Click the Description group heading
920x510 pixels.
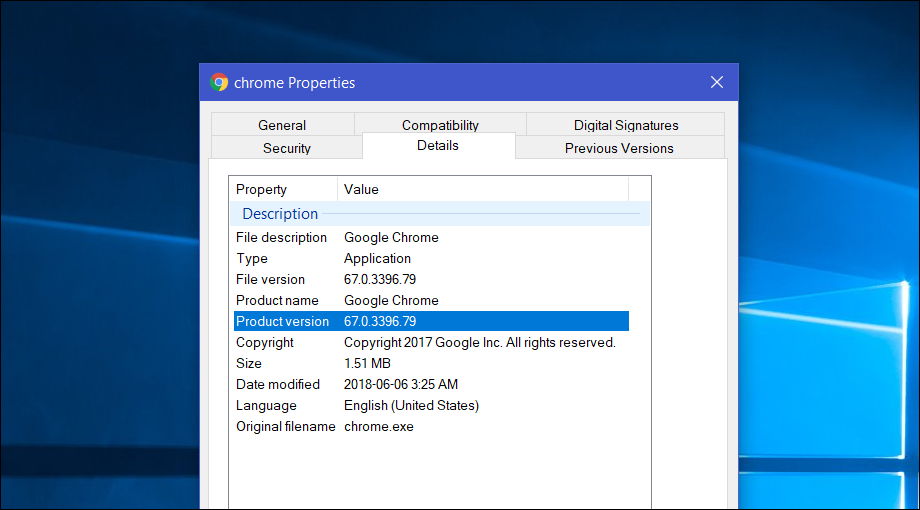pyautogui.click(x=280, y=214)
